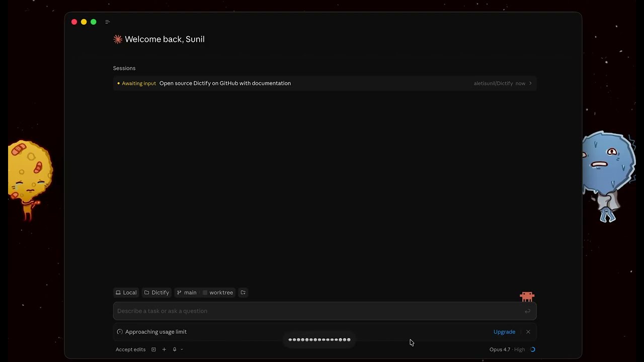Close the window with red button

point(74,22)
